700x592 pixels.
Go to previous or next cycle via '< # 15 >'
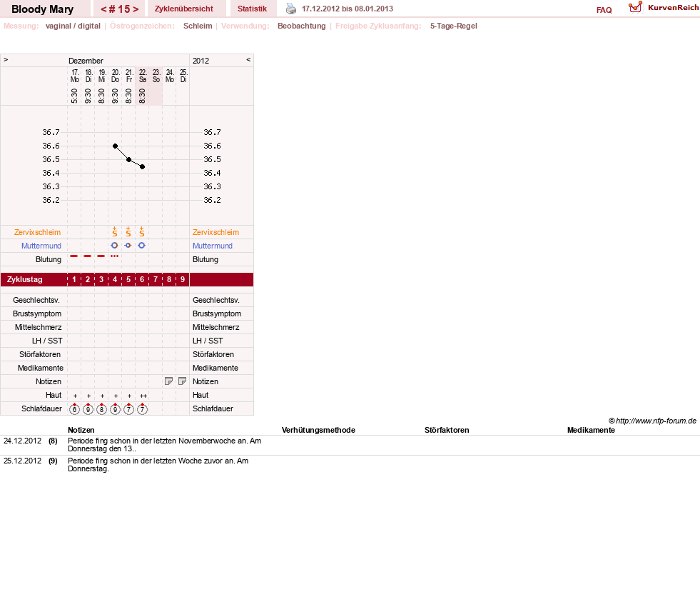(x=119, y=9)
